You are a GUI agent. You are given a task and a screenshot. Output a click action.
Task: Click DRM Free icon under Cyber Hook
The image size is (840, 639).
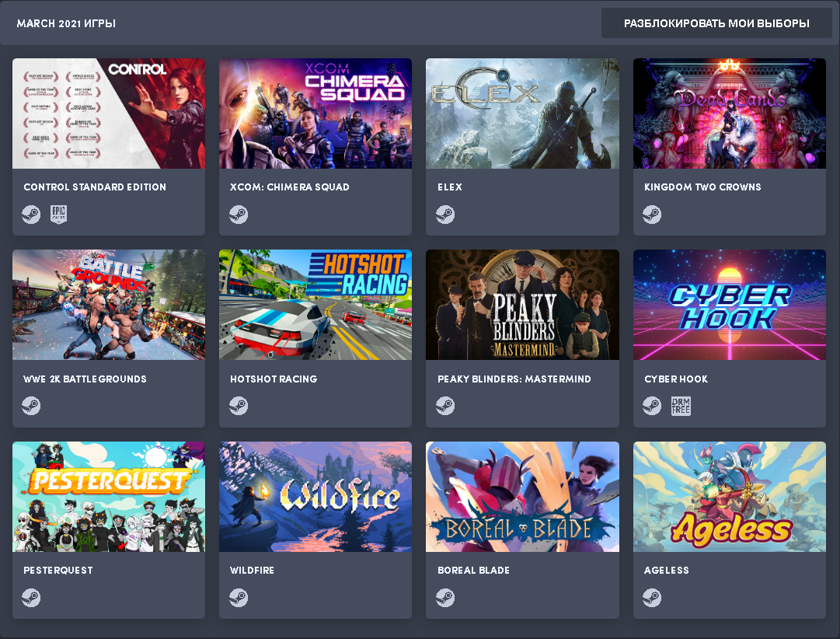click(x=681, y=406)
